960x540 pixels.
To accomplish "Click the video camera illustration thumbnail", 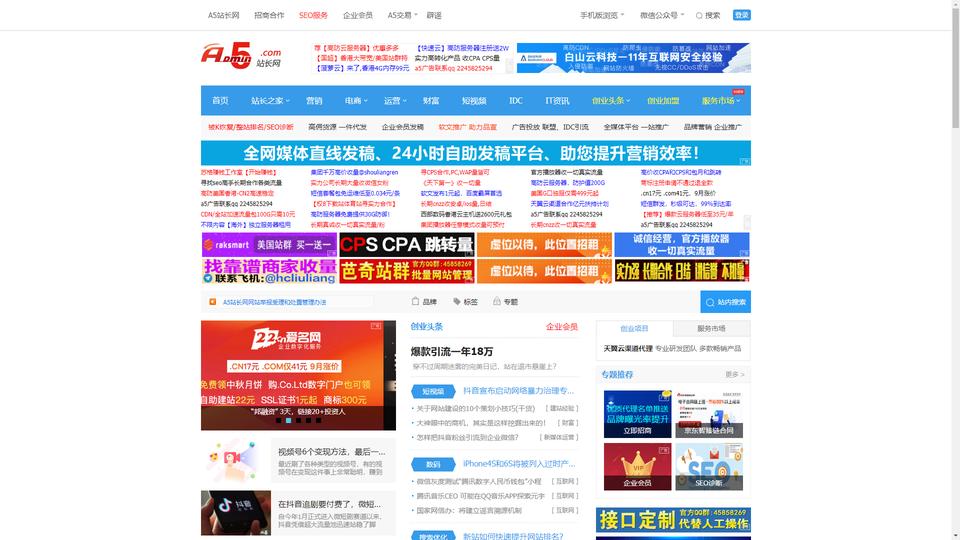I will (236, 460).
